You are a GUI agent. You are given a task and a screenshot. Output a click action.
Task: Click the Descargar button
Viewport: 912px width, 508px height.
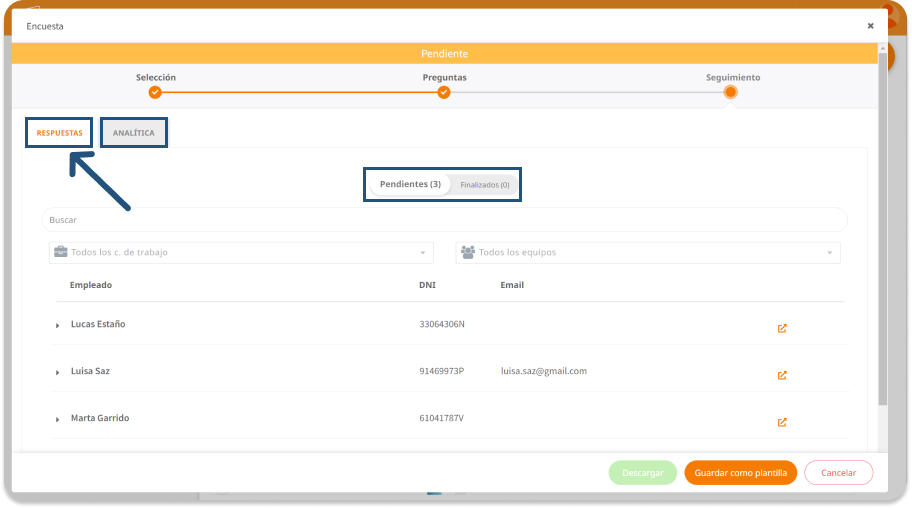[x=642, y=473]
